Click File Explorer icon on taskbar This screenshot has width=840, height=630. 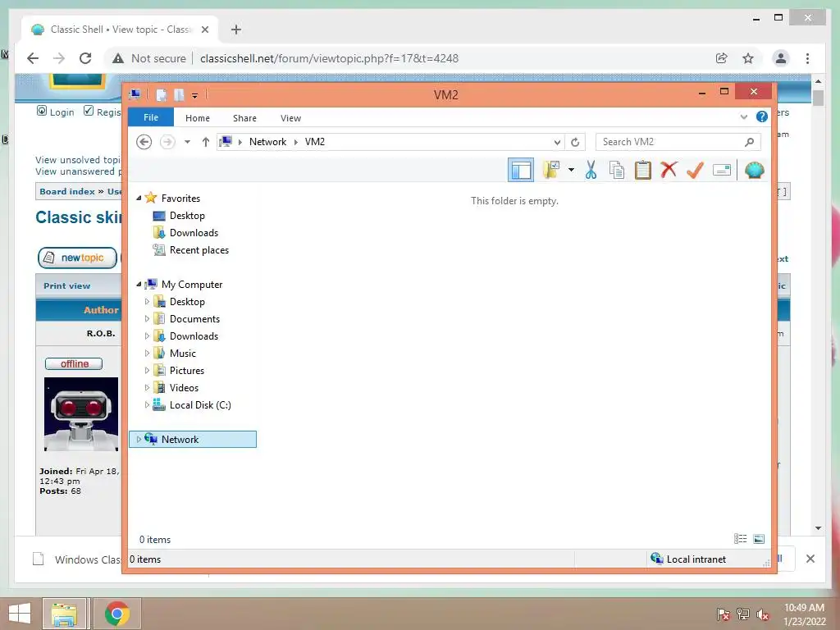[64, 614]
